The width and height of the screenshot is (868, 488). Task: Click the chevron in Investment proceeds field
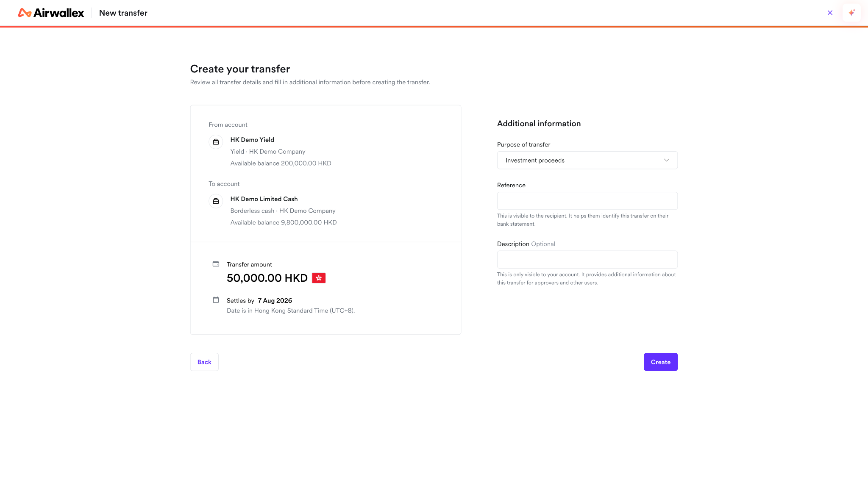(666, 160)
